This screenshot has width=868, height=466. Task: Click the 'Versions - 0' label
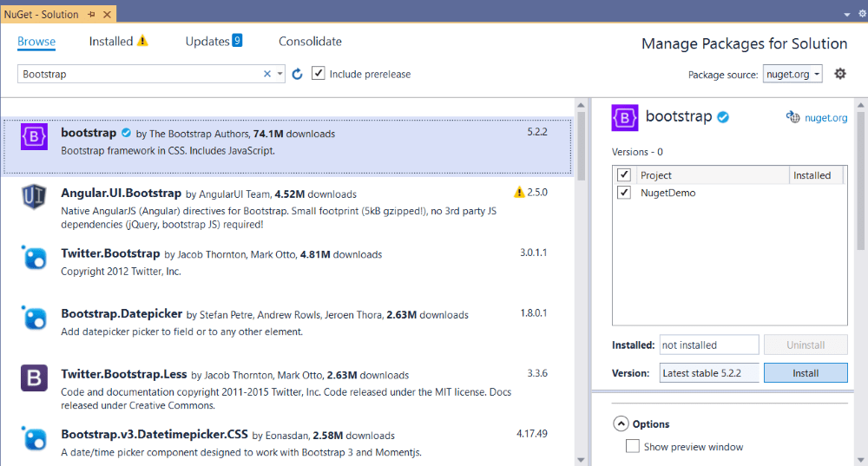pyautogui.click(x=637, y=152)
